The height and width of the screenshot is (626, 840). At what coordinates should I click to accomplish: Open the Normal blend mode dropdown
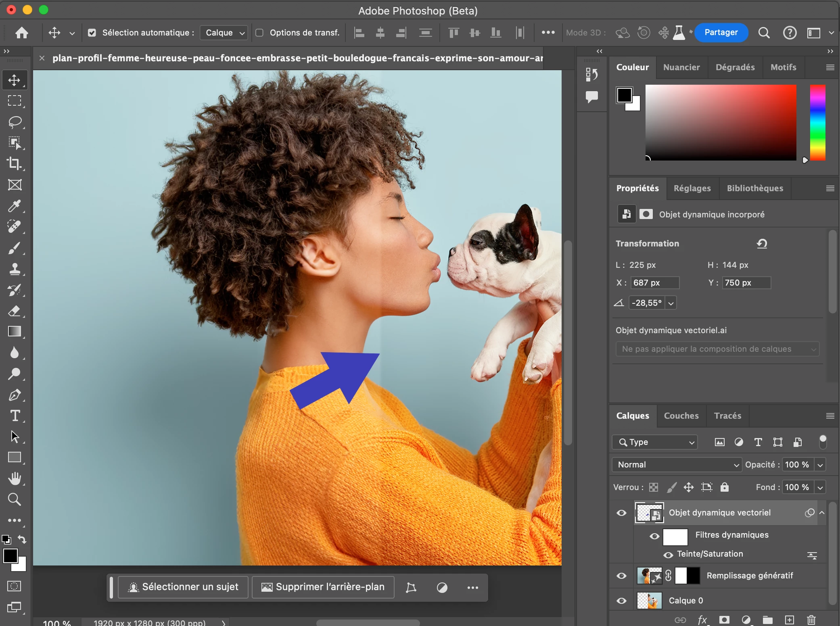pyautogui.click(x=677, y=465)
